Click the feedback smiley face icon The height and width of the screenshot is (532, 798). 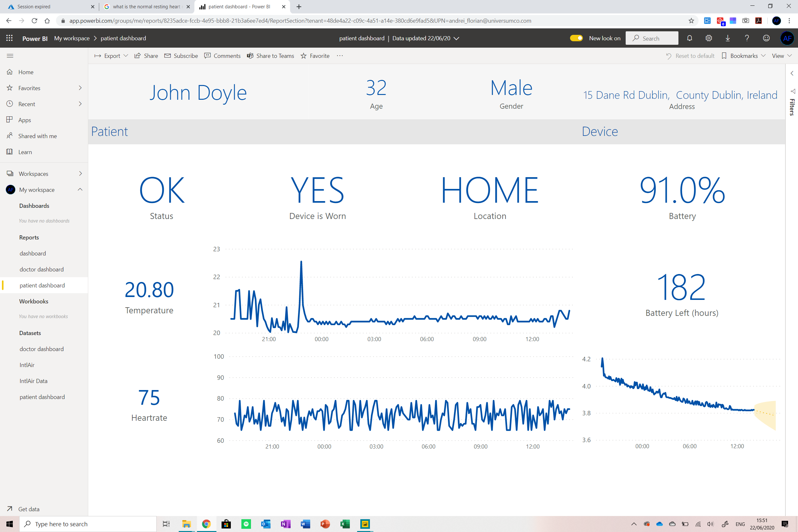pos(766,38)
